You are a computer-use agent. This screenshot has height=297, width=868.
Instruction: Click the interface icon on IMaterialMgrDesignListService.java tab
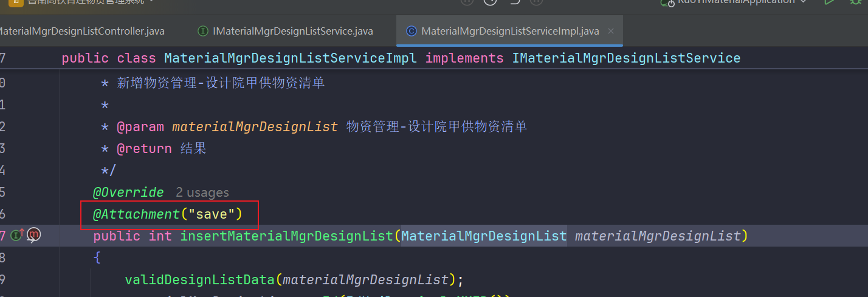(x=204, y=31)
